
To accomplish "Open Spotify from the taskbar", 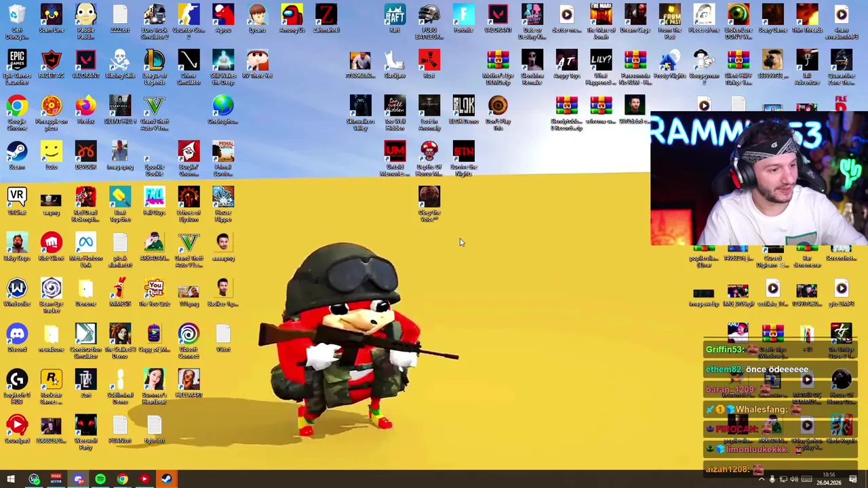I will coord(100,479).
